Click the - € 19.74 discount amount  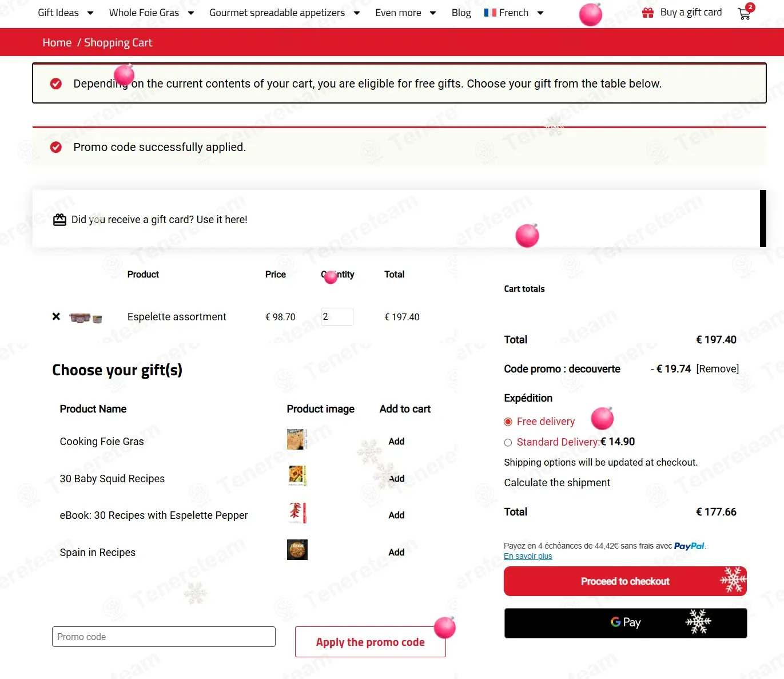coord(671,369)
